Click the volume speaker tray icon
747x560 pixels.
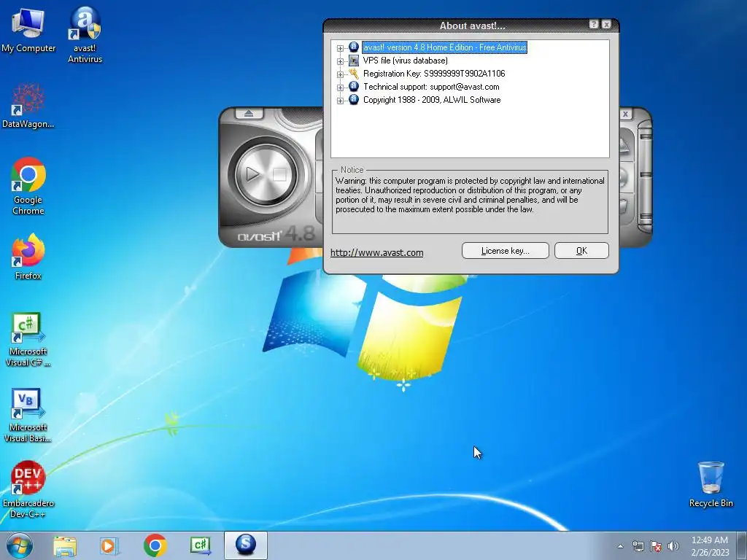[x=673, y=546]
